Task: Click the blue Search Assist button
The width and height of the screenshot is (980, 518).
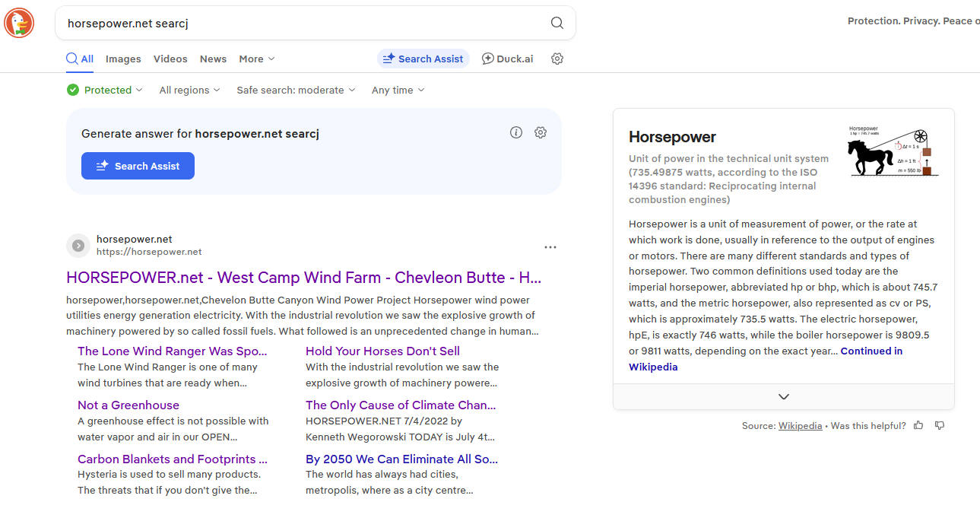Action: tap(138, 166)
